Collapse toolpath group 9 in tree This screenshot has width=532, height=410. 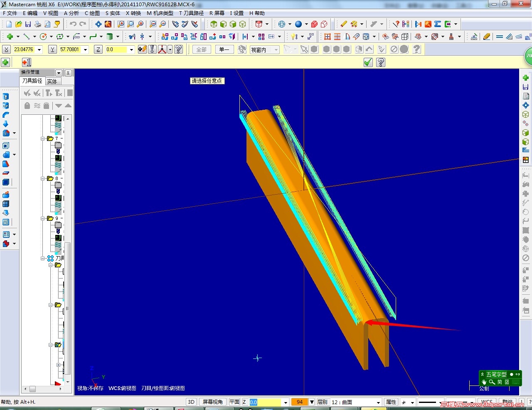43,218
